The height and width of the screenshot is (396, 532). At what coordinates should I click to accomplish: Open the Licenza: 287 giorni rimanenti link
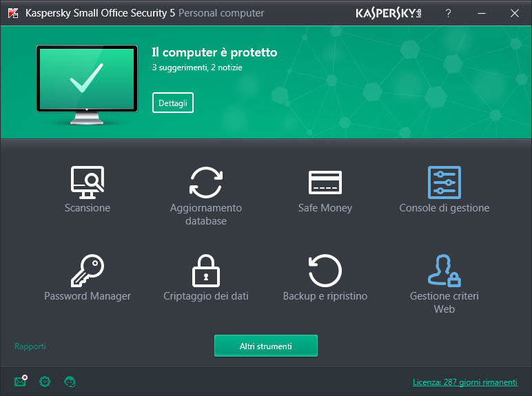465,382
